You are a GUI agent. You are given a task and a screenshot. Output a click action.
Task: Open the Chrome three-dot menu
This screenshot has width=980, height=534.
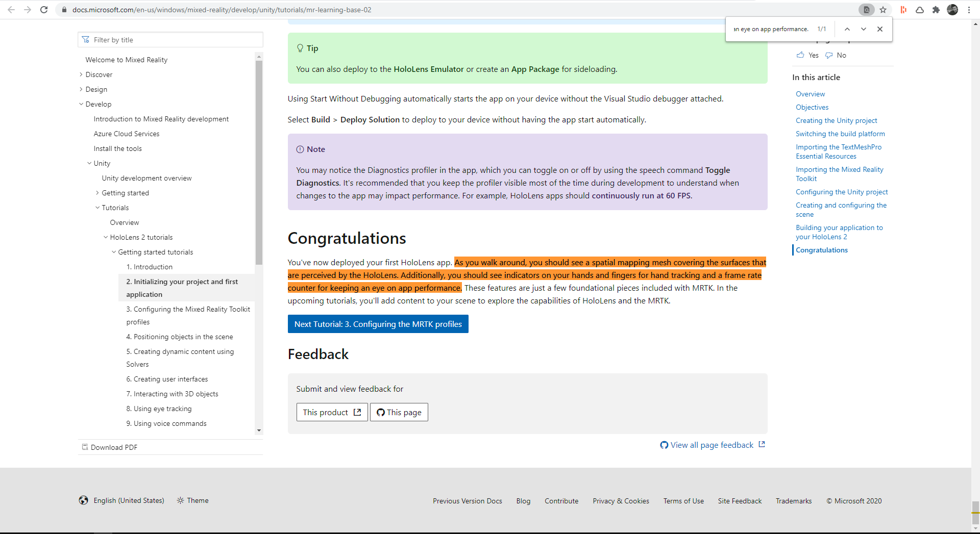pos(969,10)
